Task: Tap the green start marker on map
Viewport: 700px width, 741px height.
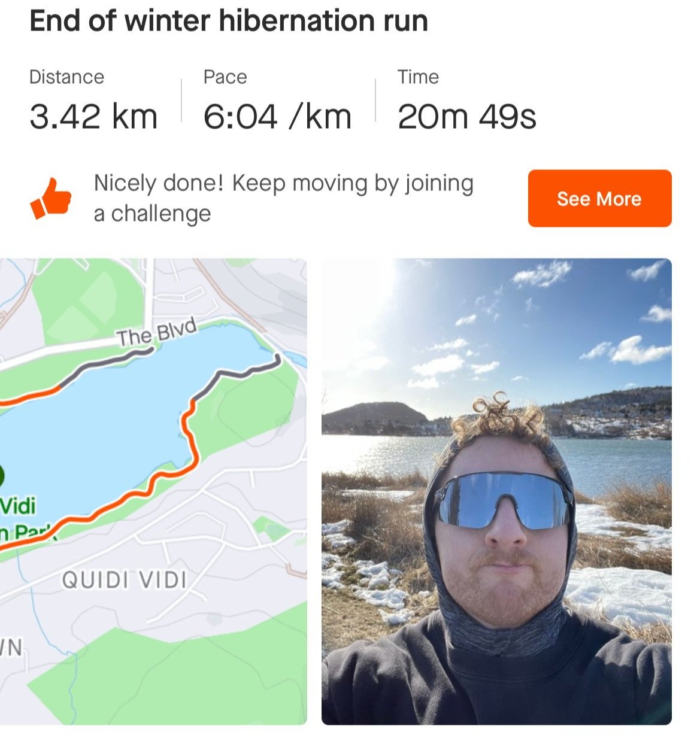Action: [x=1, y=477]
